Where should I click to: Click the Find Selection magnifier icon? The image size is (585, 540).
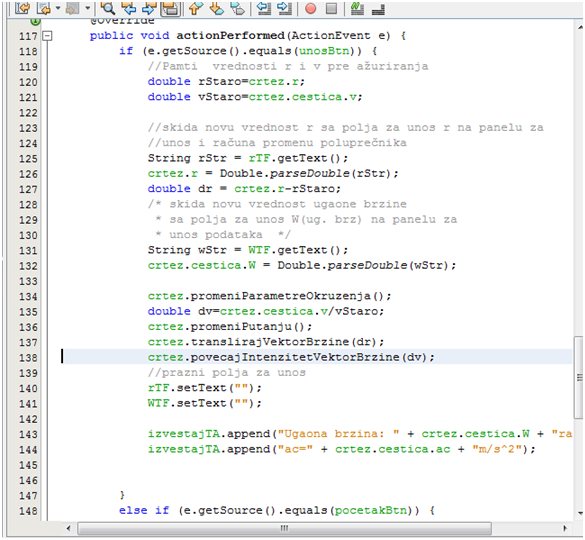pos(107,8)
